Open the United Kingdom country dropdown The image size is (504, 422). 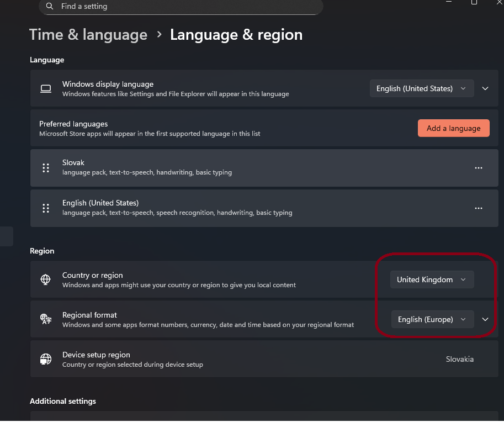[432, 279]
